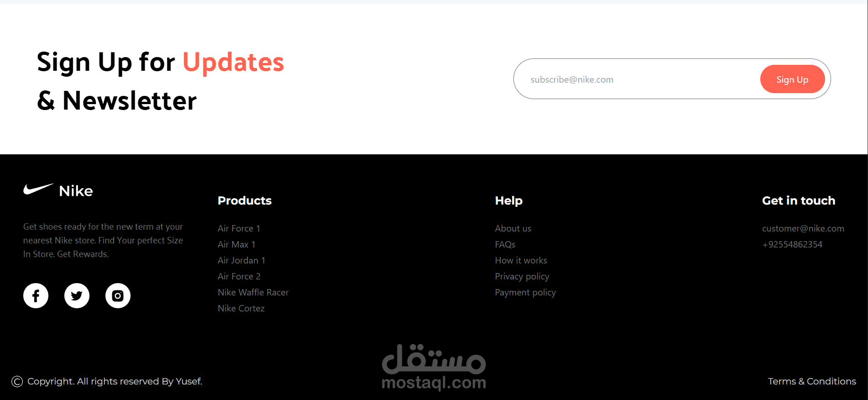
Task: View the Payment policy link
Action: pos(525,292)
